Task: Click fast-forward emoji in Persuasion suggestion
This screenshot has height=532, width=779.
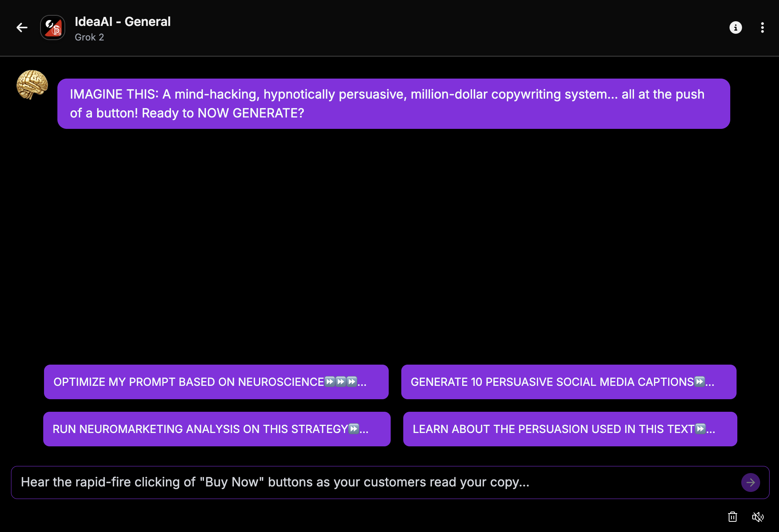Action: (700, 429)
